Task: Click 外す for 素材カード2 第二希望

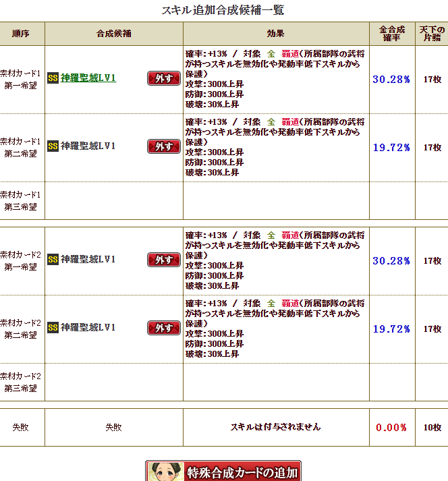Action: pos(164,328)
